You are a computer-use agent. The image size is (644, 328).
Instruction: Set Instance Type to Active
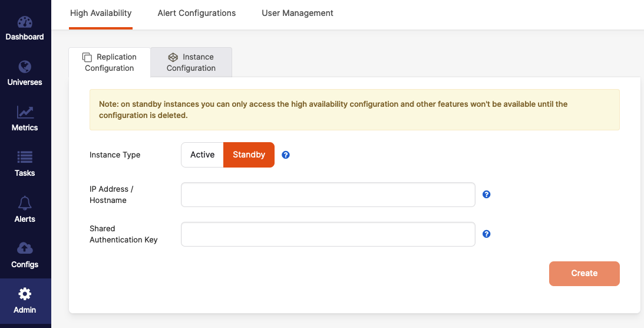pos(202,155)
